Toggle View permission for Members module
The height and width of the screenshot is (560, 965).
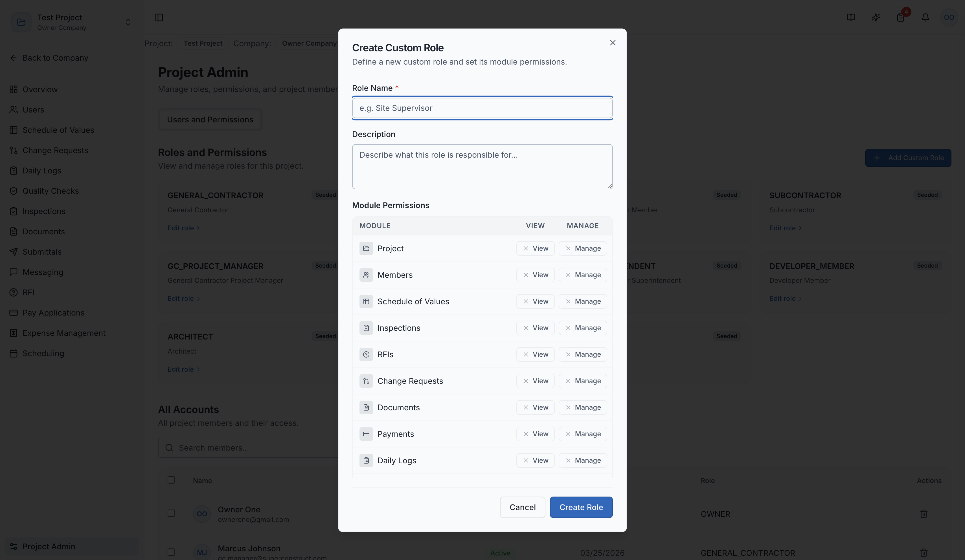(535, 275)
